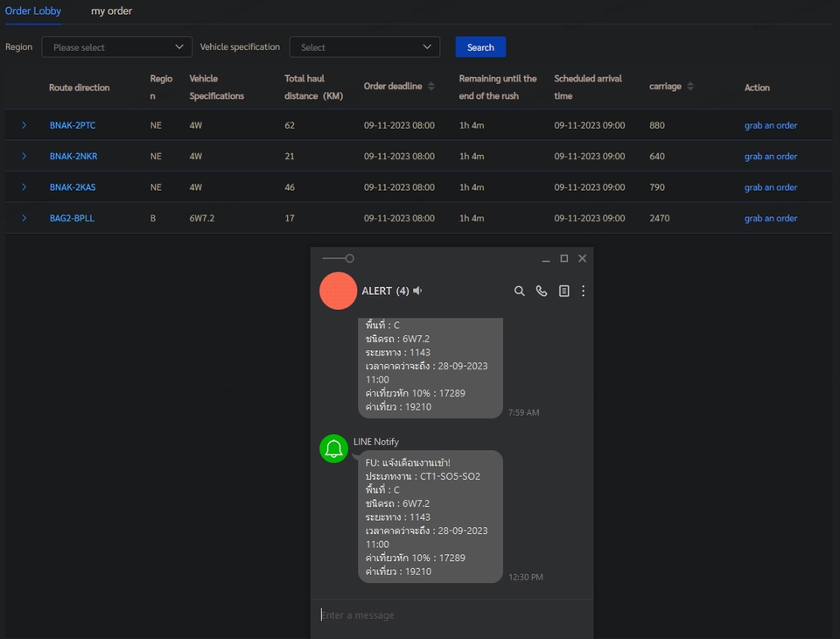Click the Search button
Viewport: 840px width, 639px height.
(x=480, y=47)
